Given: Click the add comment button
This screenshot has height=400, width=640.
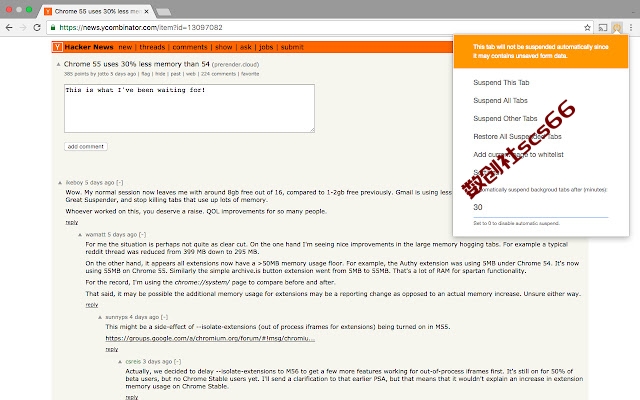Looking at the screenshot, I should (x=86, y=147).
